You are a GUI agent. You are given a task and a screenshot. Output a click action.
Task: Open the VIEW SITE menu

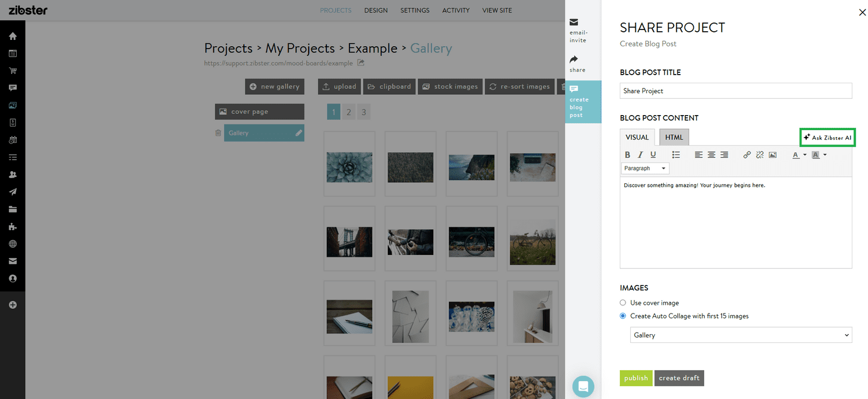tap(497, 10)
